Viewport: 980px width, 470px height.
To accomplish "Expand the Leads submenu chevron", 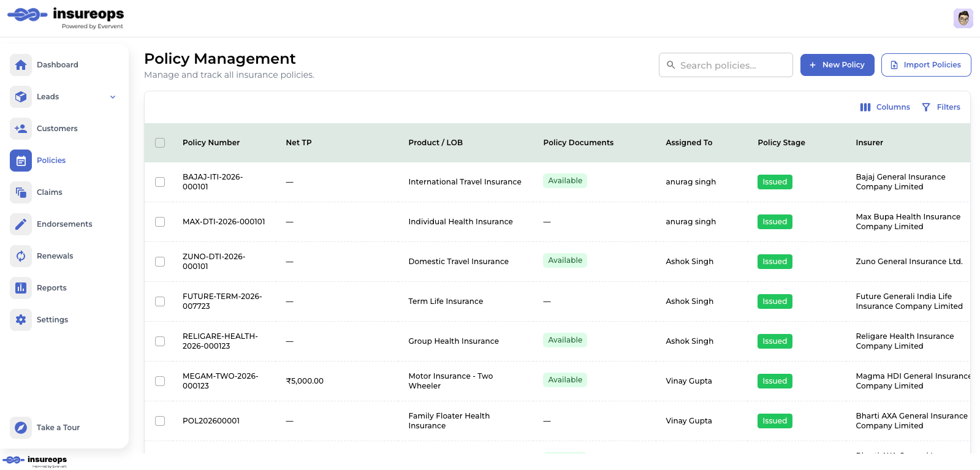I will pos(113,97).
